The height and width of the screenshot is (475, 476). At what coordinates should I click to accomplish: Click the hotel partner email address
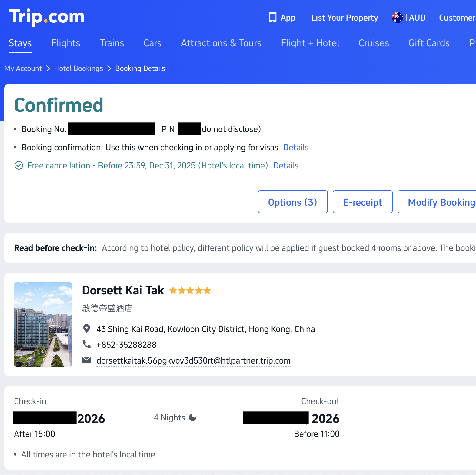[193, 360]
